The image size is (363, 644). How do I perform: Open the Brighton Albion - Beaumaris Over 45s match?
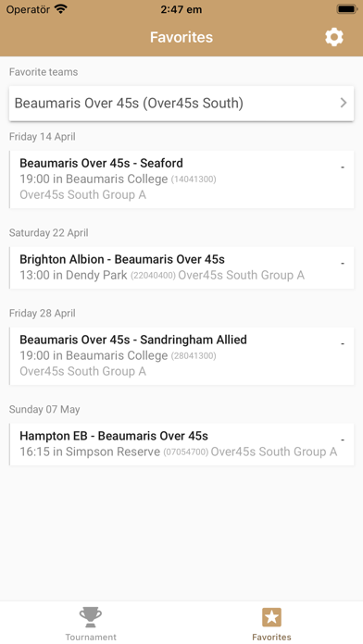point(181,267)
